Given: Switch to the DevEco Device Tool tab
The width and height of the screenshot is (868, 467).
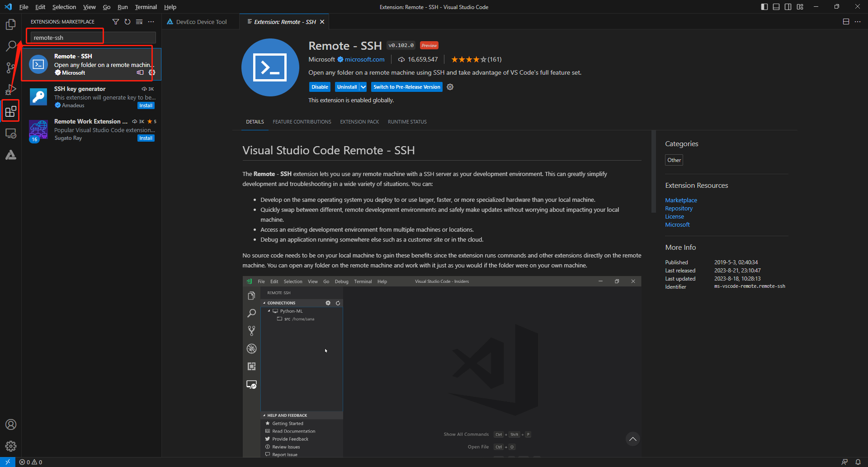Looking at the screenshot, I should 200,22.
